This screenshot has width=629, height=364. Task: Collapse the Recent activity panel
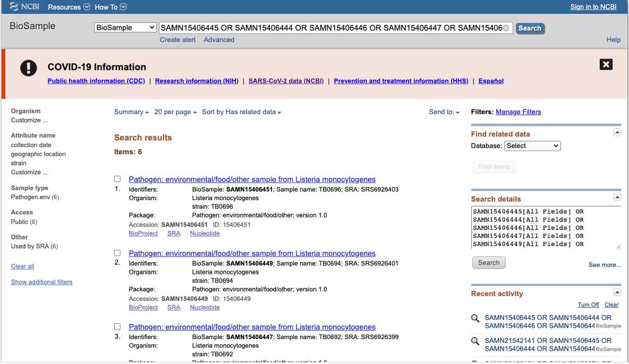click(617, 292)
